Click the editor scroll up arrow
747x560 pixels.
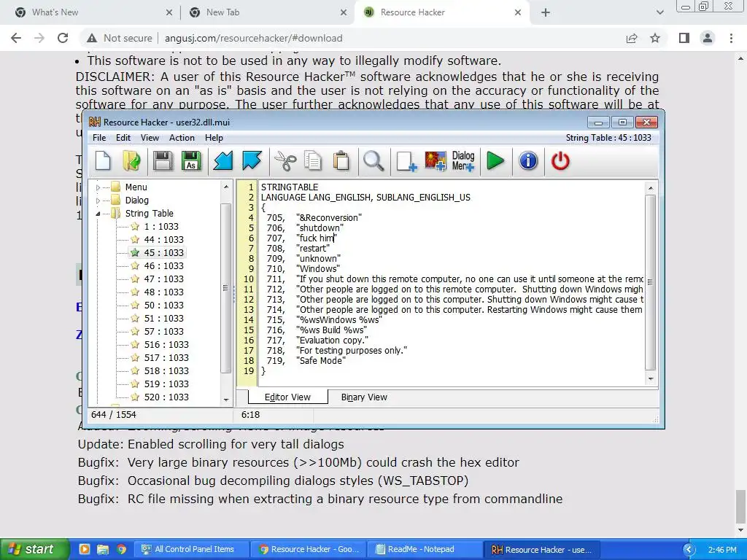(650, 188)
